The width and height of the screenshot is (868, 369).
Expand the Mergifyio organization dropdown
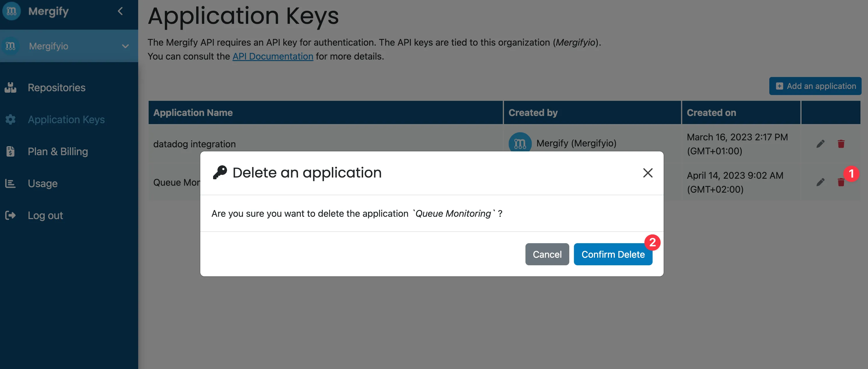point(125,46)
